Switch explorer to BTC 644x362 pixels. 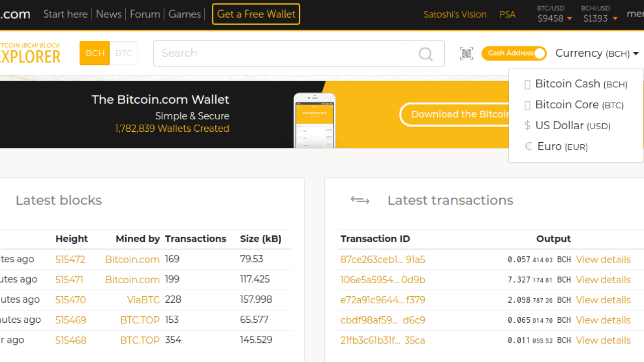click(x=124, y=53)
